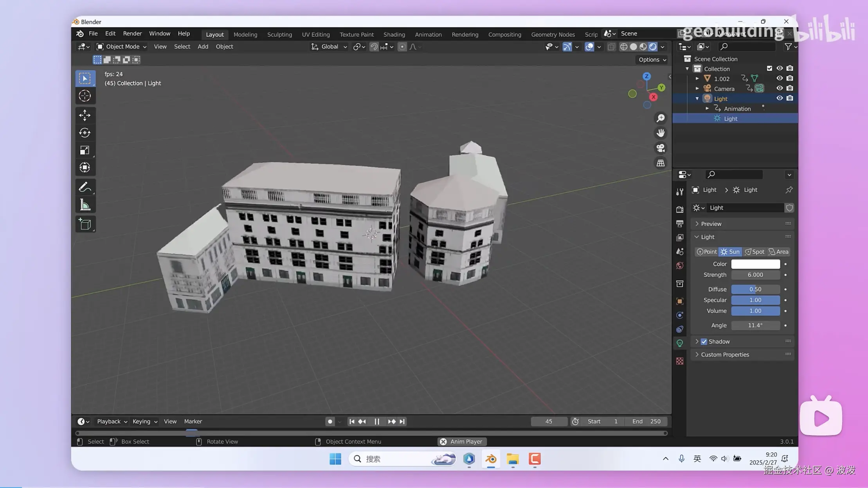Open the Render menu
Screen dimensions: 868x488
pyautogui.click(x=132, y=34)
